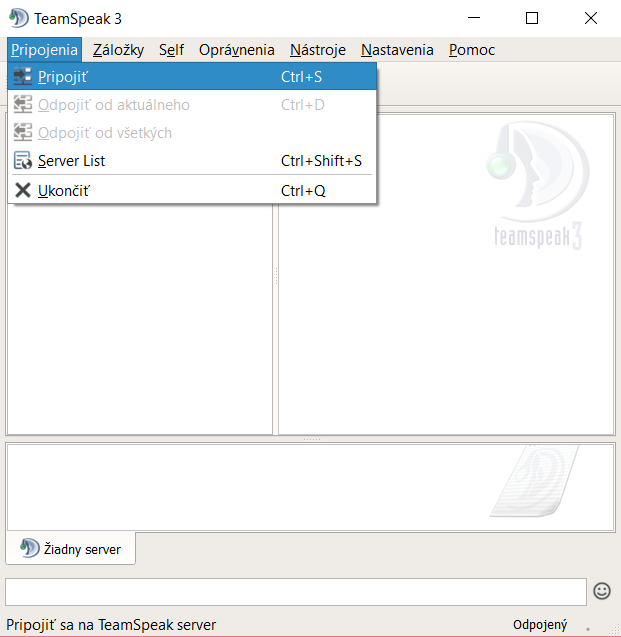Open Server List from the menu
Screen dimensions: 621x637
tap(192, 160)
